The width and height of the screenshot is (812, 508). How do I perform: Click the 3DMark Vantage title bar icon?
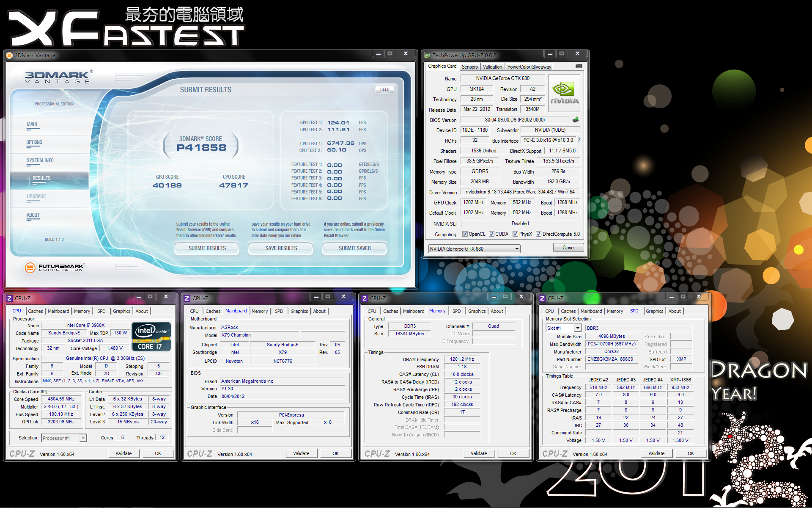point(9,55)
